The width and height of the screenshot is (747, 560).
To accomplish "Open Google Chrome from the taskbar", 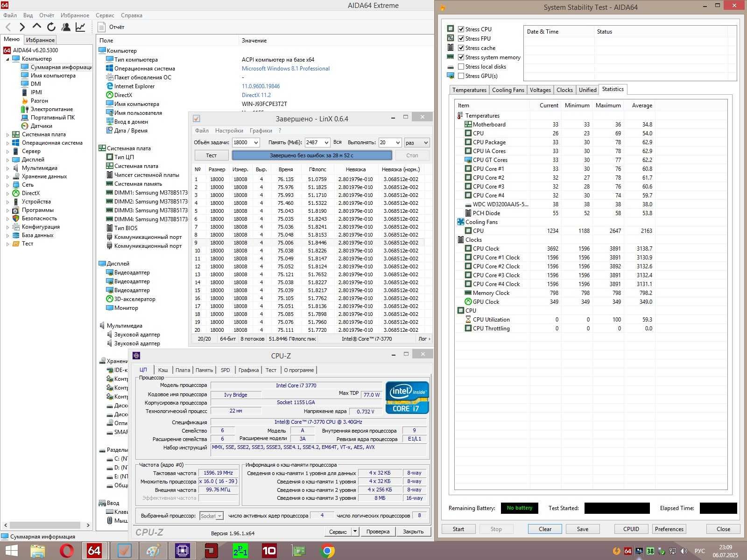I will (x=327, y=551).
